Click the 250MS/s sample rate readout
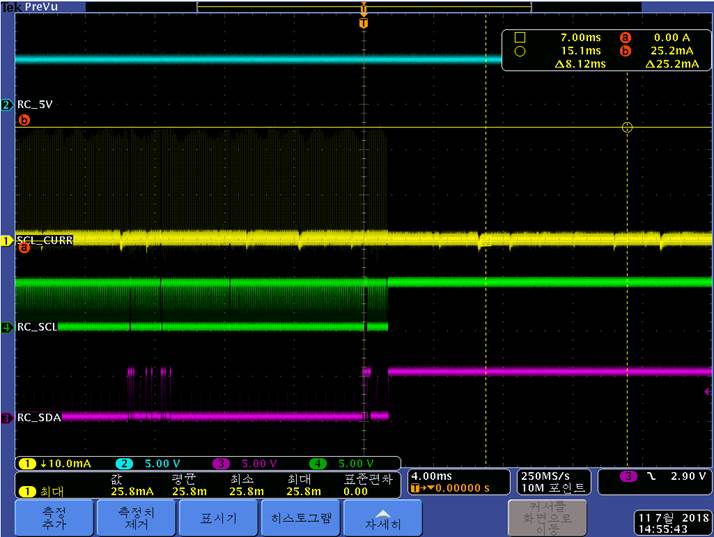714x537 pixels. point(545,476)
